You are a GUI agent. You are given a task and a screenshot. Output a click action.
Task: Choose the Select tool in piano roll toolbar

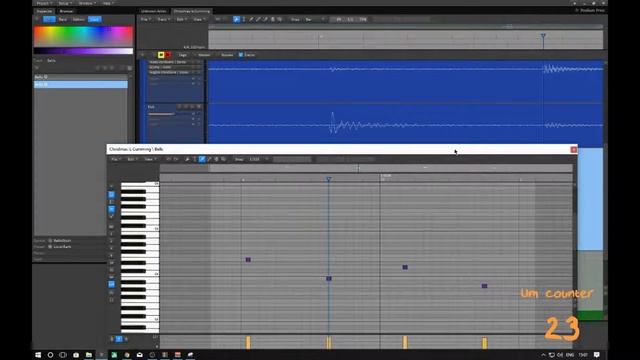point(187,159)
